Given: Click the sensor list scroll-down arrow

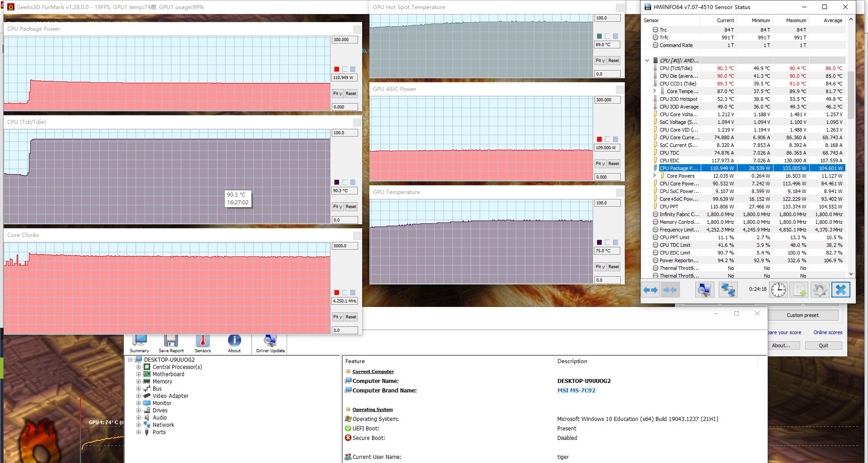Looking at the screenshot, I should 851,274.
